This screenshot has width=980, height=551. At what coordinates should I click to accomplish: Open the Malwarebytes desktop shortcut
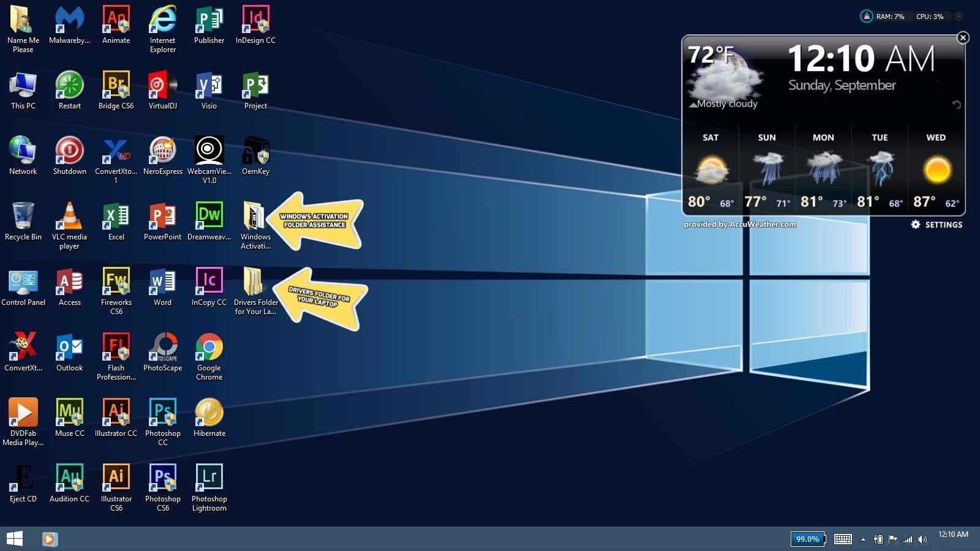[69, 25]
